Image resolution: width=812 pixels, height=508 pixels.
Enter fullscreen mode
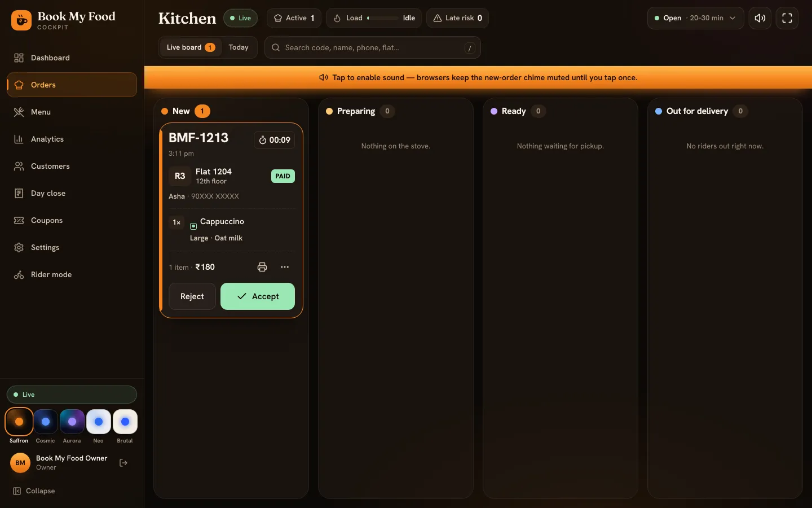pos(787,18)
